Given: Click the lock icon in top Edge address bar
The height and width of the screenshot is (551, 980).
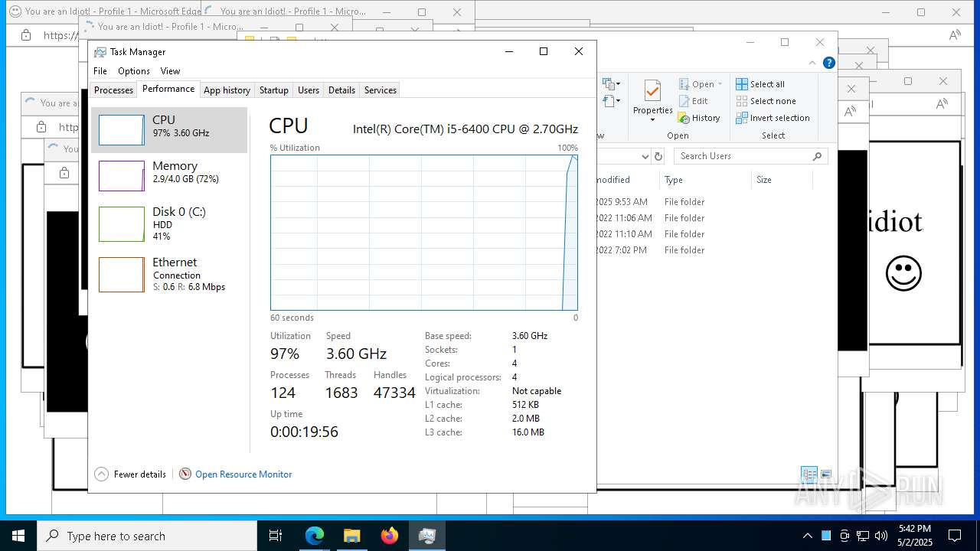Looking at the screenshot, I should 25,35.
